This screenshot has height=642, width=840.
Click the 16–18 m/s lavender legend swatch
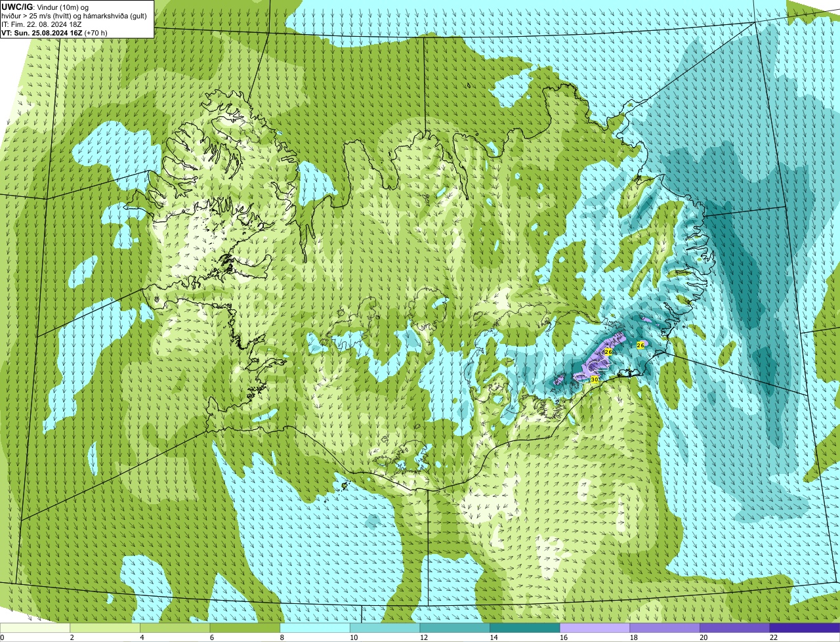pyautogui.click(x=595, y=628)
